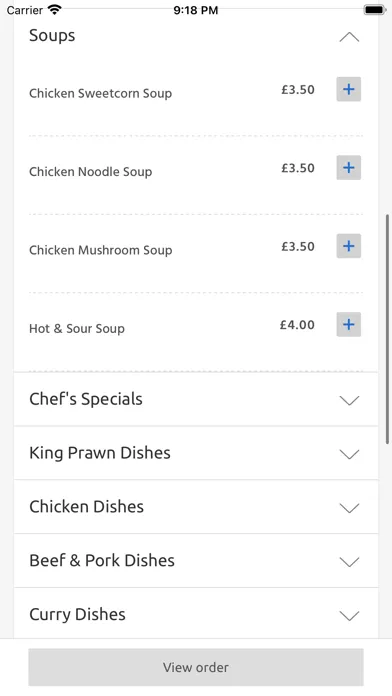The image size is (392, 696).
Task: Expand Curry Dishes chevron
Action: coord(349,616)
